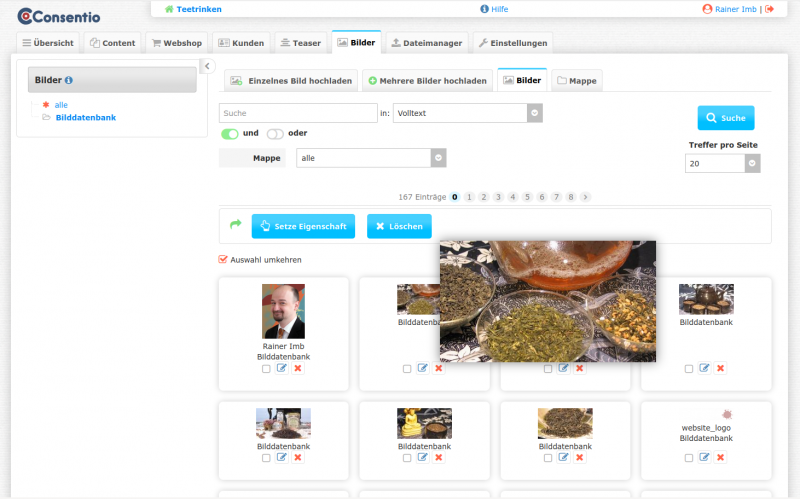Click the red X under website_logo
The image size is (800, 499).
(x=721, y=457)
